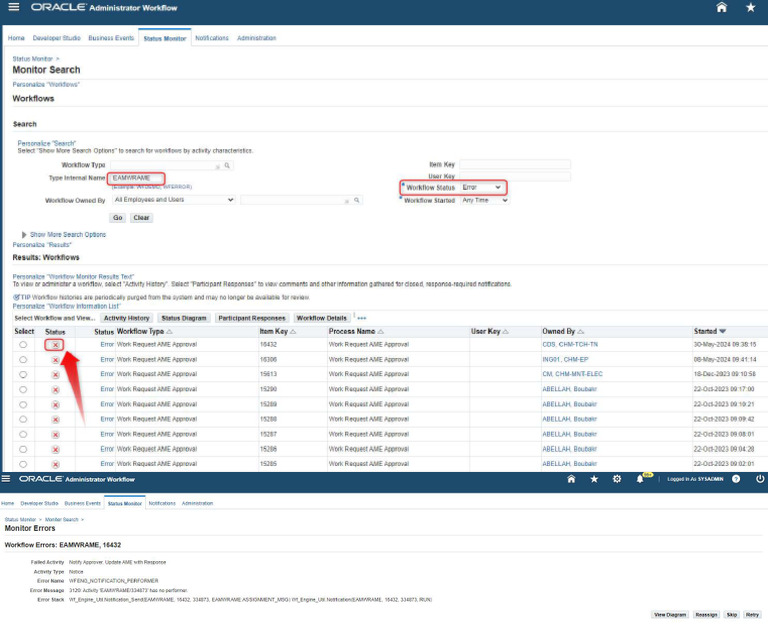Open the hamburger navigation menu at top

click(x=13, y=7)
